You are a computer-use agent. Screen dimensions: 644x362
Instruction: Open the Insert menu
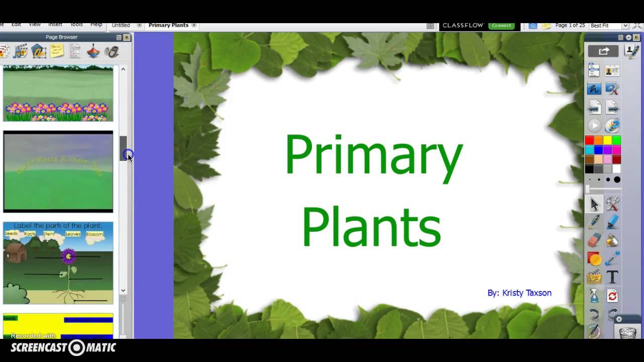tap(55, 24)
